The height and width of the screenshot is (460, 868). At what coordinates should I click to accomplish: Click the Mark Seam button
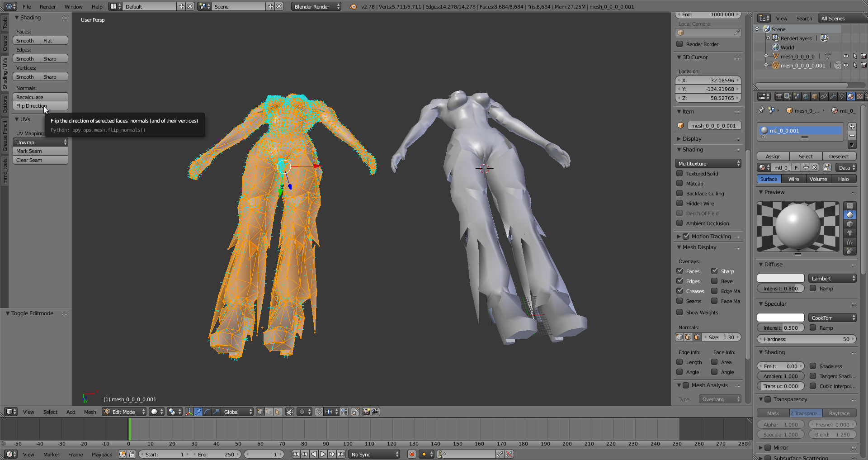(x=40, y=151)
